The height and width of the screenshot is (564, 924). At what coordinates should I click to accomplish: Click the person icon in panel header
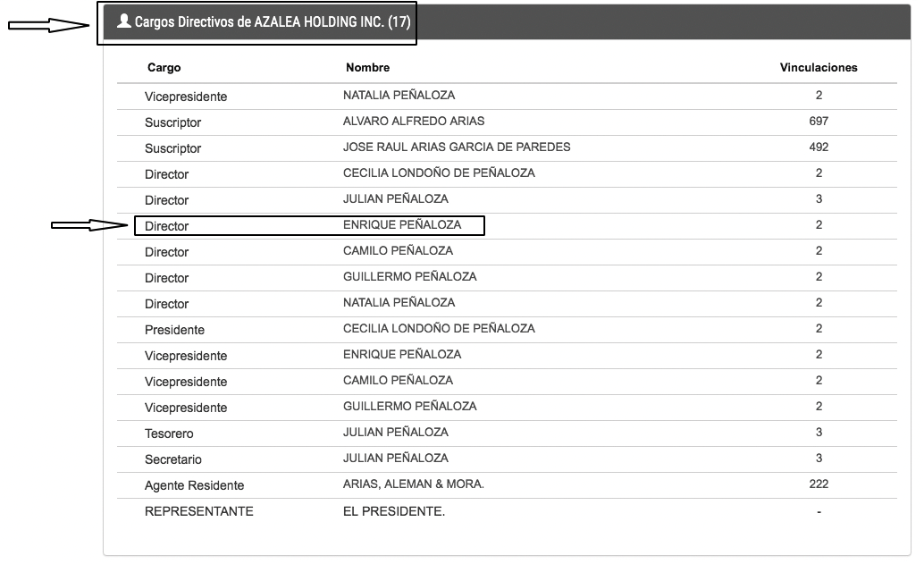(x=123, y=21)
